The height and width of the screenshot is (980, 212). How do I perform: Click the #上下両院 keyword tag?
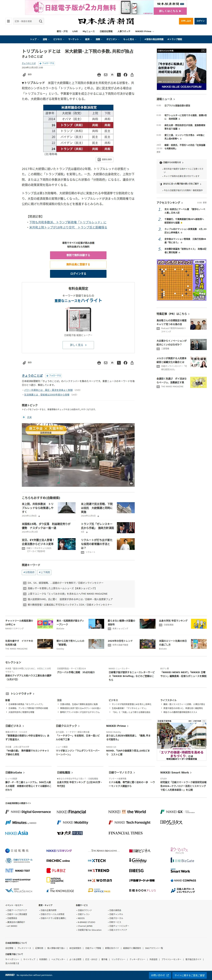tap(44, 572)
